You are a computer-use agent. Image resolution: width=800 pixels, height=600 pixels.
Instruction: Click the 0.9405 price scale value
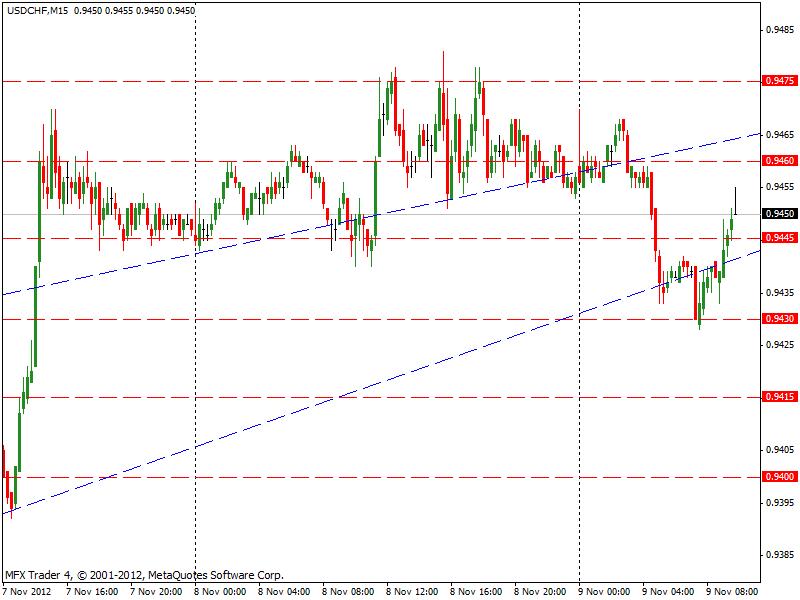[780, 450]
